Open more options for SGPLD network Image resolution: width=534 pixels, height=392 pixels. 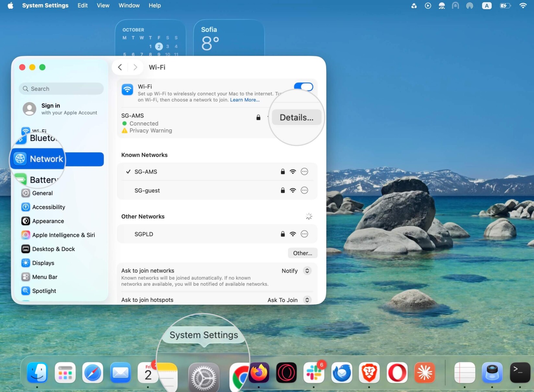point(304,234)
